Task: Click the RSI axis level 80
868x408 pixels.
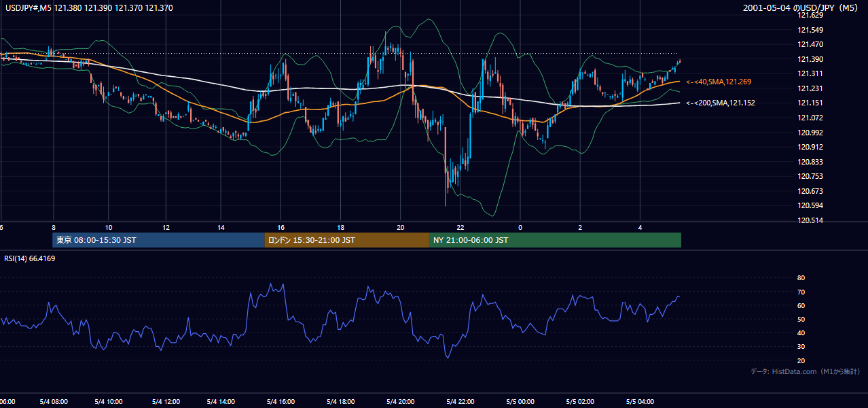Action: pyautogui.click(x=801, y=278)
